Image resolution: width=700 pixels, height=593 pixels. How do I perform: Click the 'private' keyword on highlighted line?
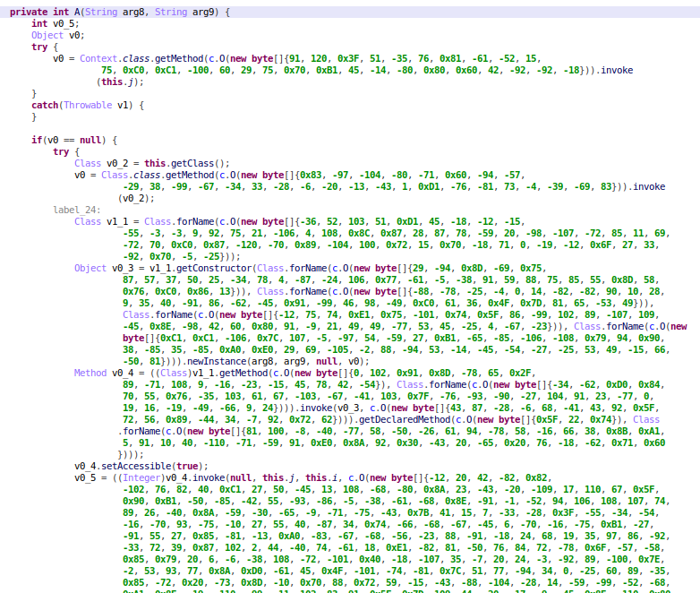click(29, 11)
